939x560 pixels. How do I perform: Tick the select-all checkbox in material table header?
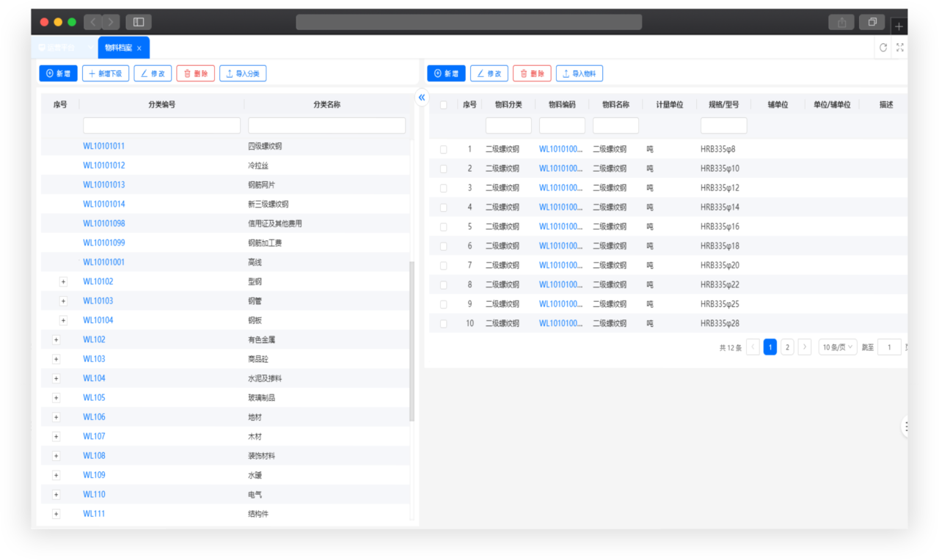[x=443, y=105]
